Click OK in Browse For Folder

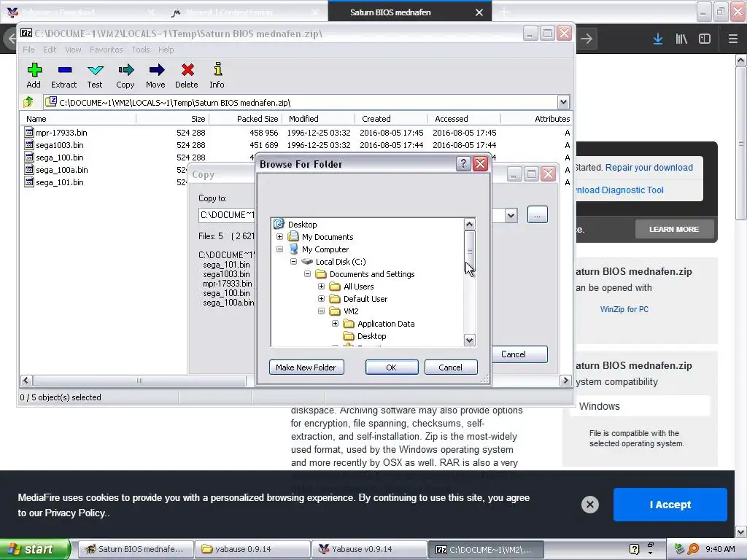point(392,367)
